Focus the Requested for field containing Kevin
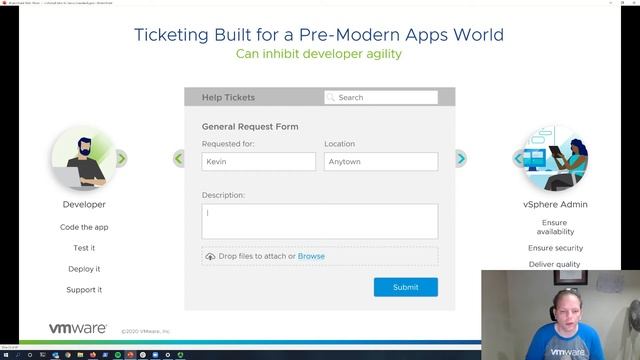The image size is (640, 360). [x=258, y=162]
